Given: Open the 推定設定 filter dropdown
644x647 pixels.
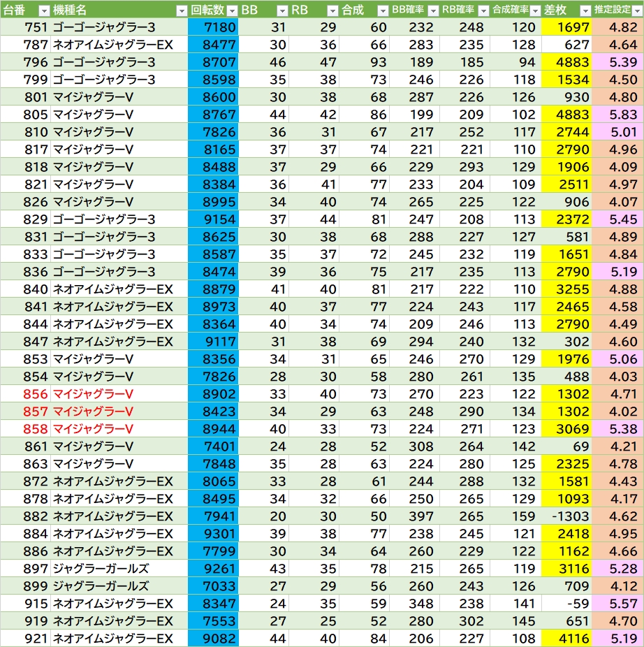Looking at the screenshot, I should [636, 10].
